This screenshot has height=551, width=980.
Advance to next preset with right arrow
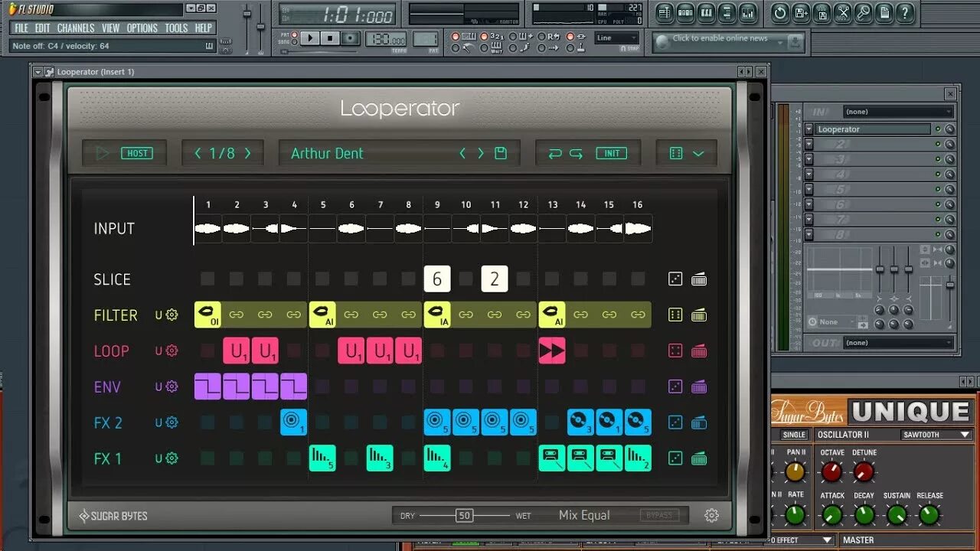pyautogui.click(x=480, y=153)
